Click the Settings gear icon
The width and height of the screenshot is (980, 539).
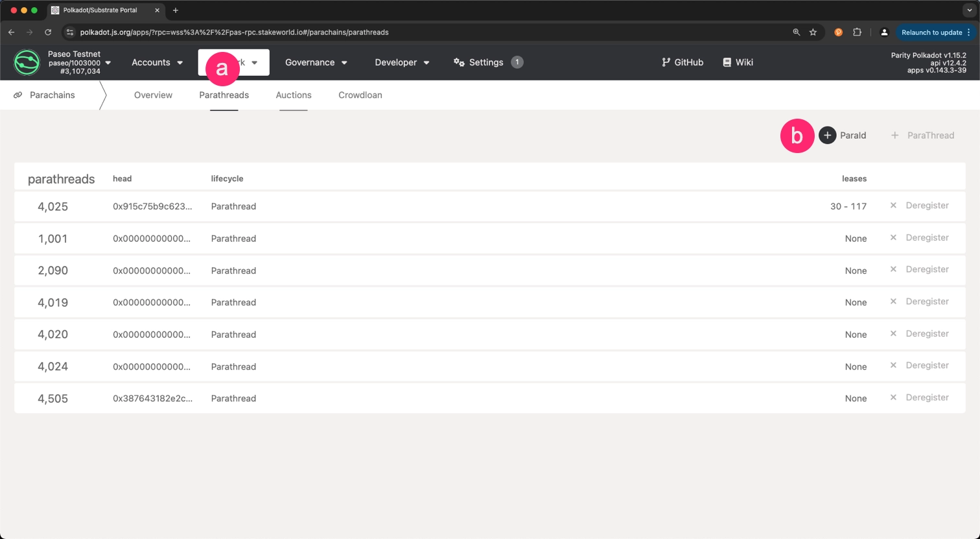coord(459,62)
